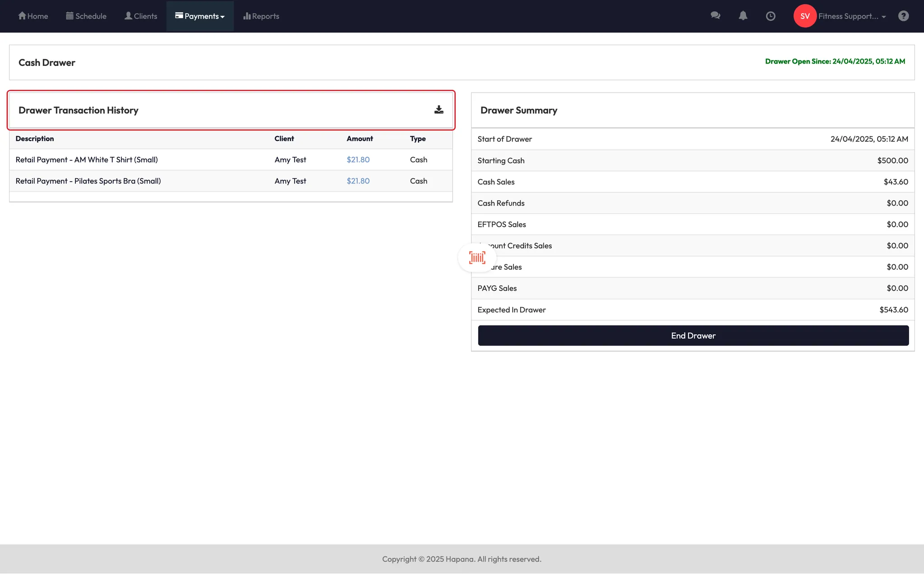Image resolution: width=924 pixels, height=574 pixels.
Task: Open the help question mark icon
Action: point(903,16)
